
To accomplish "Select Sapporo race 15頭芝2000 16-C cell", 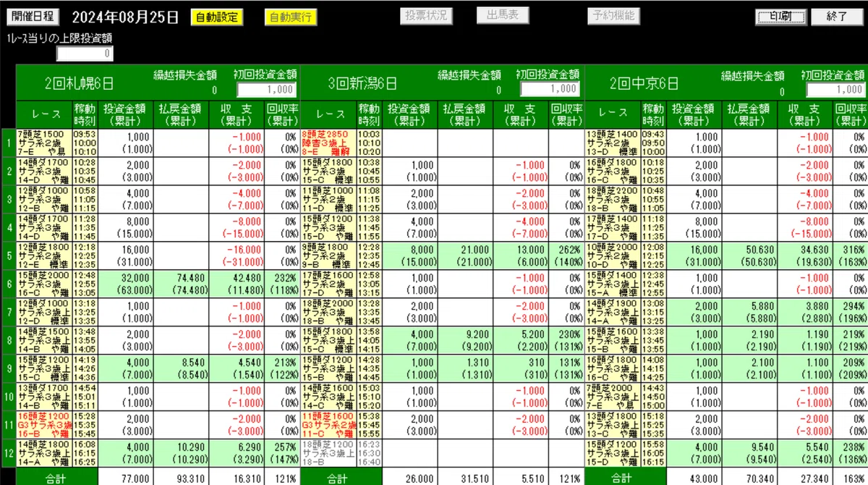I will (x=43, y=282).
